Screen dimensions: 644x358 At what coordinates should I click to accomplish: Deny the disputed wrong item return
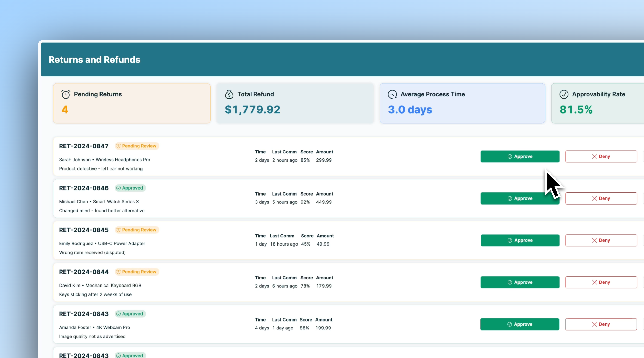[601, 240]
